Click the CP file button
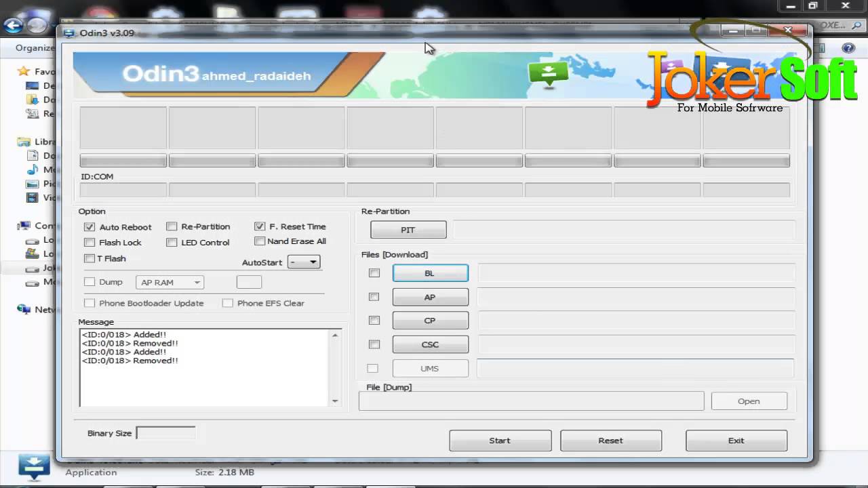Image resolution: width=868 pixels, height=488 pixels. [430, 321]
